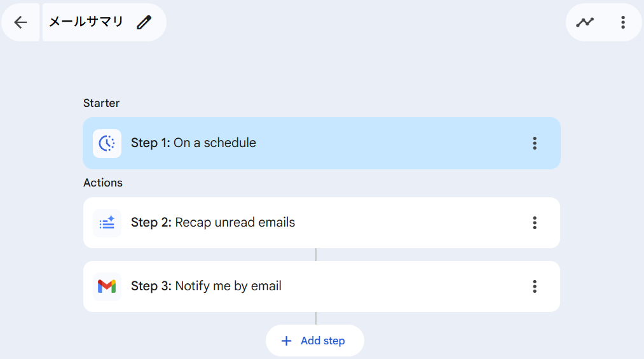Open Step 3 three-dot options menu

tap(535, 286)
